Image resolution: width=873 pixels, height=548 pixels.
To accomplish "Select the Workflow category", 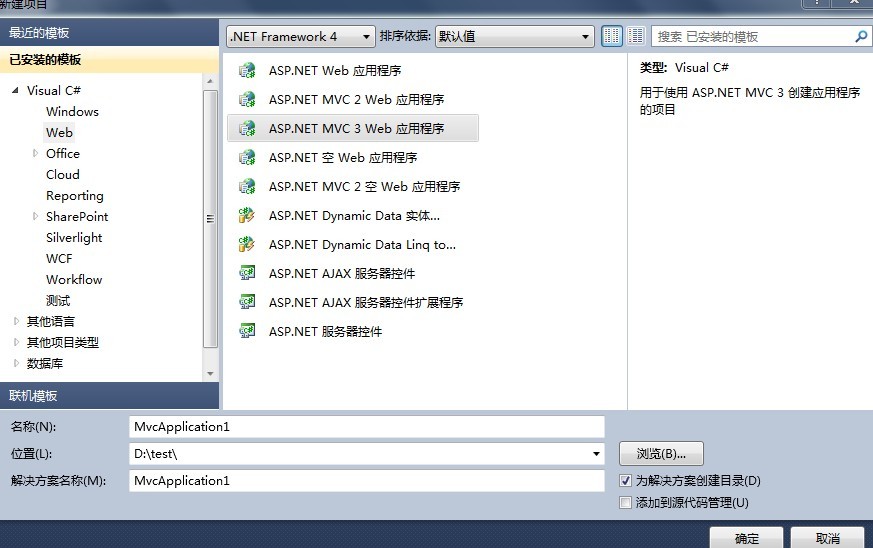I will coord(74,280).
